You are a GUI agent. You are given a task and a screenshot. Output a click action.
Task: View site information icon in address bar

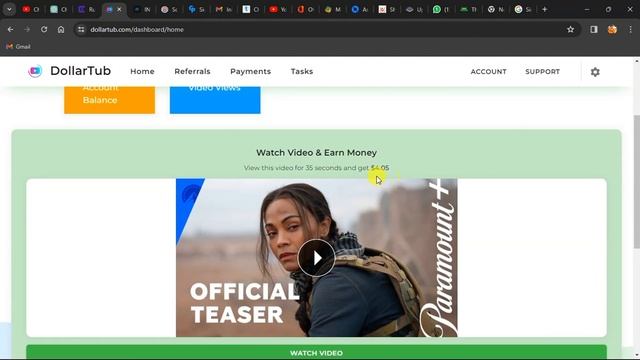coord(81,29)
